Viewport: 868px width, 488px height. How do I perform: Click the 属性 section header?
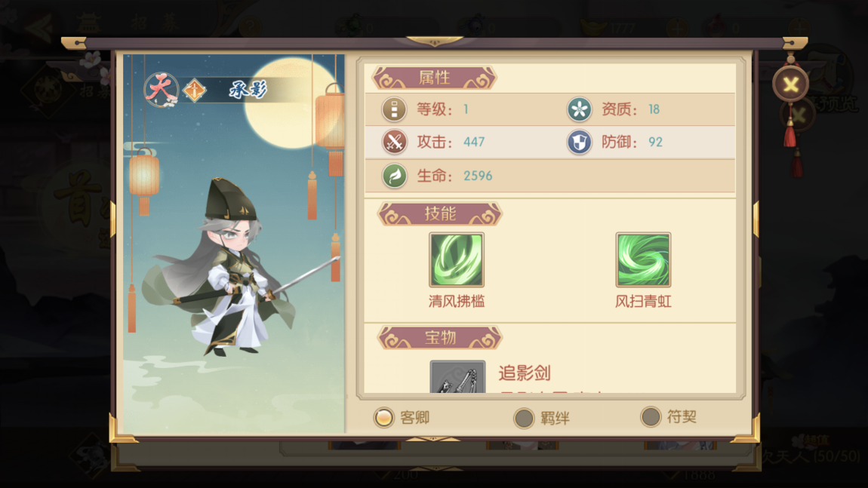435,78
